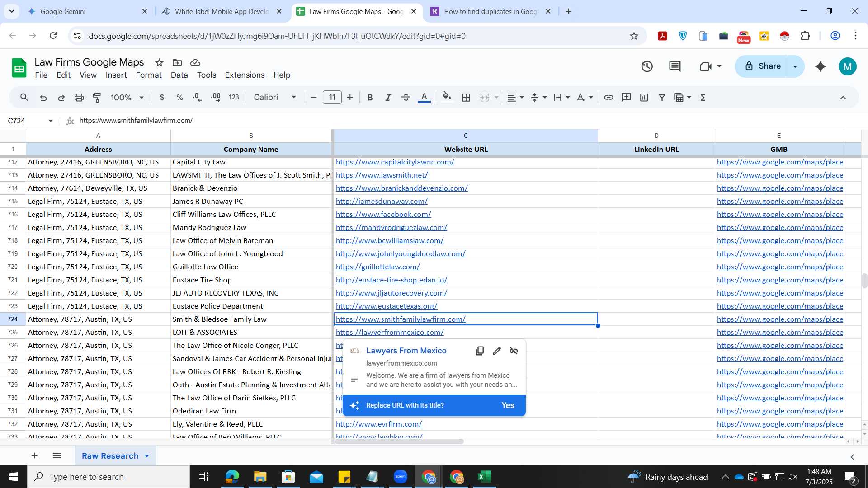Image resolution: width=868 pixels, height=488 pixels.
Task: Open the All sheets list icon
Action: click(x=57, y=455)
